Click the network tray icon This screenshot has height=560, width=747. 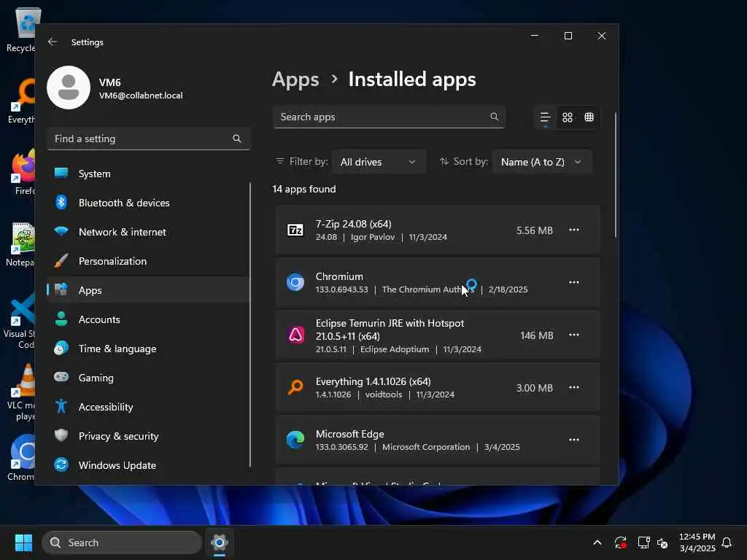[643, 542]
